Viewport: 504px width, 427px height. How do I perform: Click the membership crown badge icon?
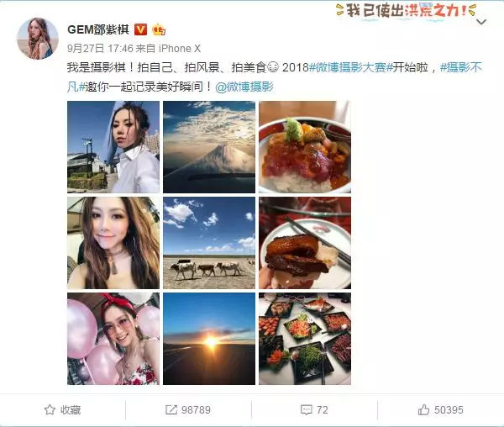[x=159, y=29]
